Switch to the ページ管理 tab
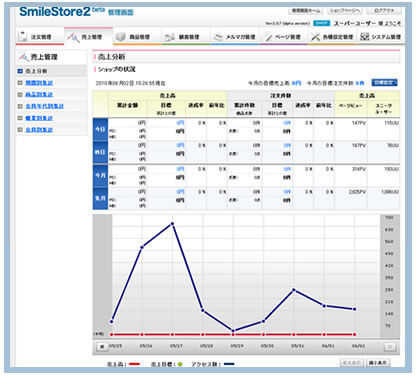The width and height of the screenshot is (417, 377). (283, 36)
